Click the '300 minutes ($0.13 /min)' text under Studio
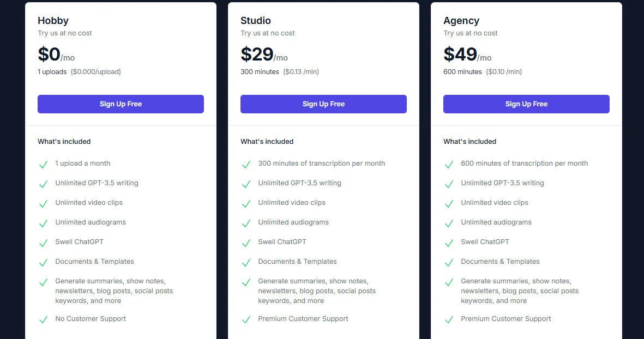Image resolution: width=644 pixels, height=339 pixels. (279, 71)
